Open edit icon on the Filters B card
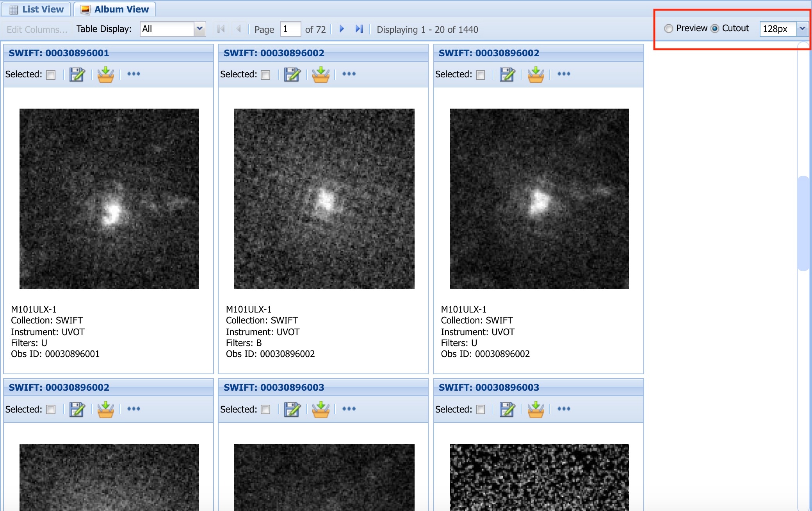The height and width of the screenshot is (511, 812). (292, 74)
